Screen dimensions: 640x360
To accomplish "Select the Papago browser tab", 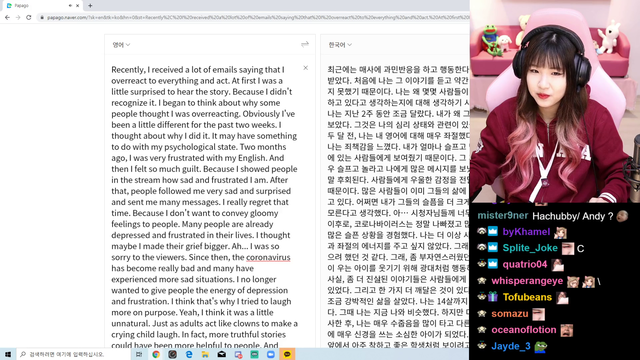I will pyautogui.click(x=41, y=6).
